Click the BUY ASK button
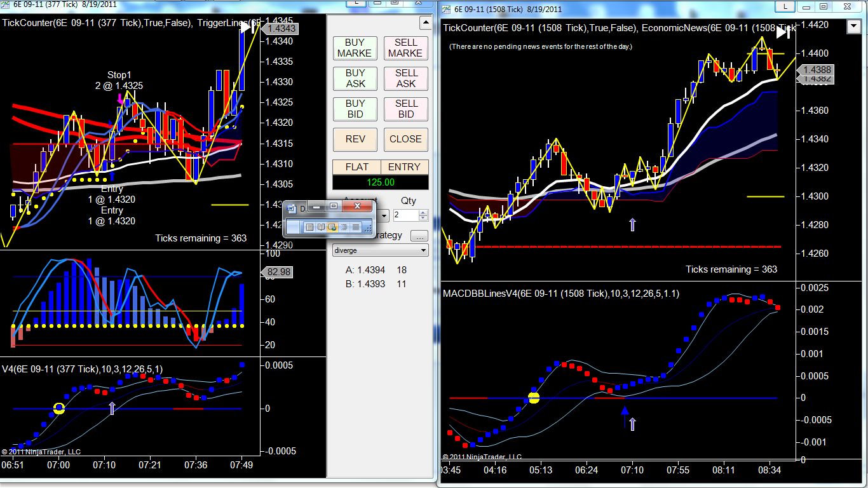868x488 pixels. pos(355,79)
